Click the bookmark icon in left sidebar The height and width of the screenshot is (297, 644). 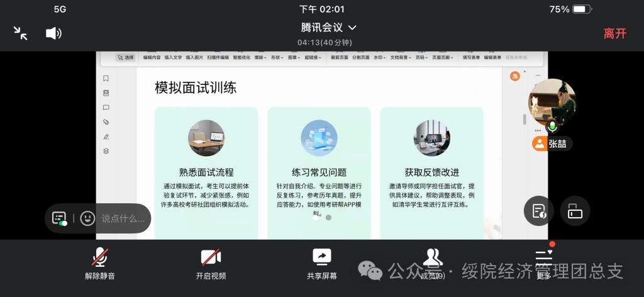click(x=106, y=79)
